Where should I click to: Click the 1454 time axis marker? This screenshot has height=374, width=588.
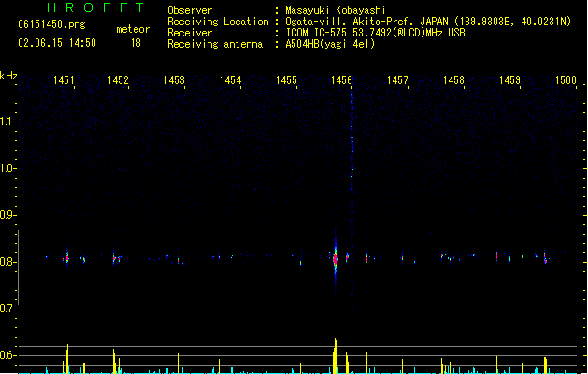point(230,80)
